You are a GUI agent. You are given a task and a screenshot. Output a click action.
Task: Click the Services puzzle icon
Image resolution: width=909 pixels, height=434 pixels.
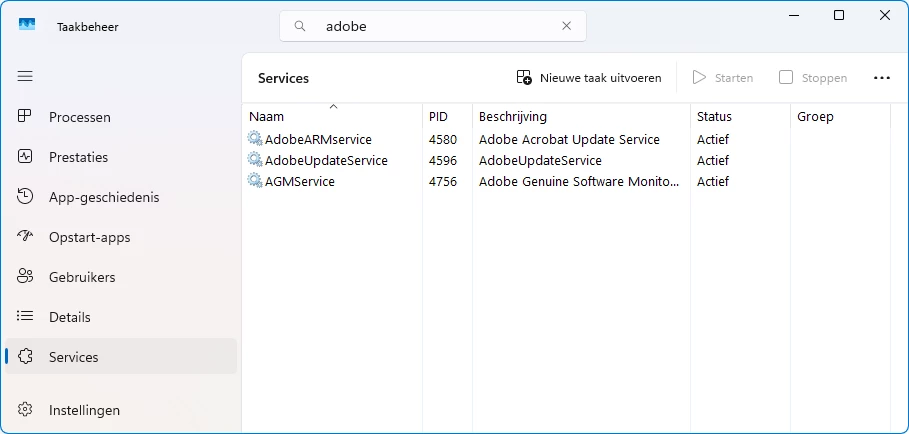(25, 356)
